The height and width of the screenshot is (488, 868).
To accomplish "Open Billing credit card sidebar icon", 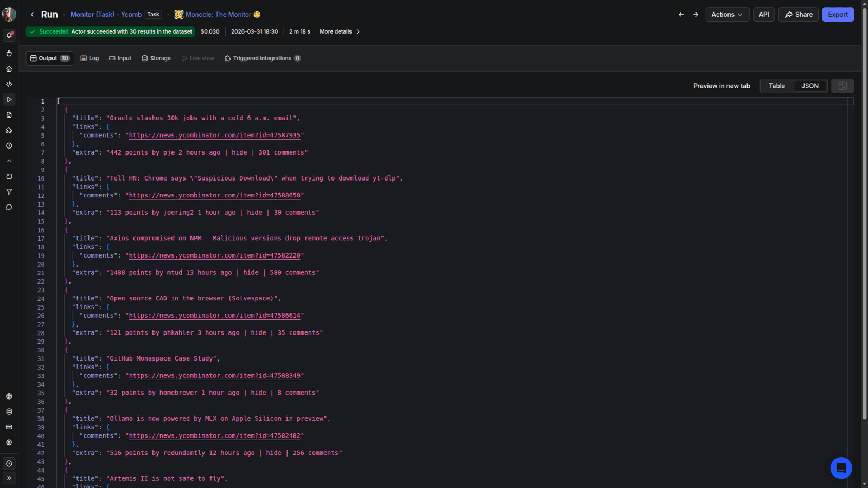I will [x=9, y=427].
